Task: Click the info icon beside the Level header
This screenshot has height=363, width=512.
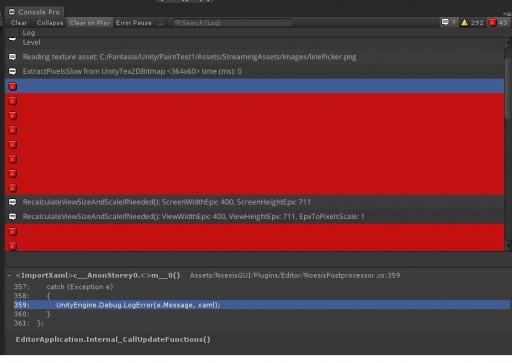Action: click(x=12, y=39)
